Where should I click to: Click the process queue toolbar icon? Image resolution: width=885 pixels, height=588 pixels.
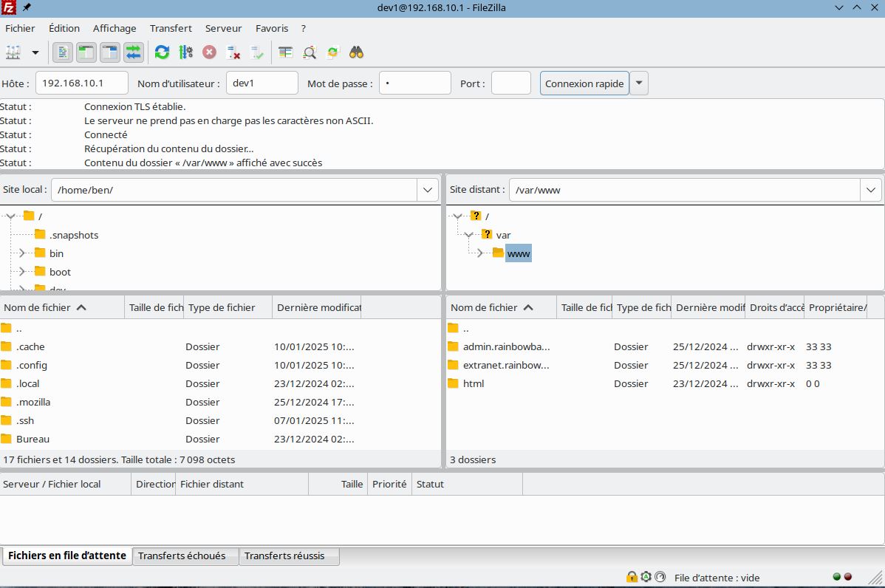pyautogui.click(x=185, y=52)
